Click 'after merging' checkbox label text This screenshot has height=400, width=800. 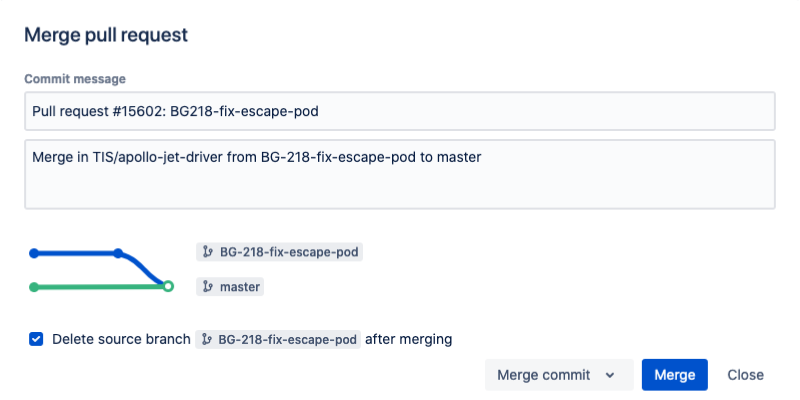pyautogui.click(x=409, y=339)
